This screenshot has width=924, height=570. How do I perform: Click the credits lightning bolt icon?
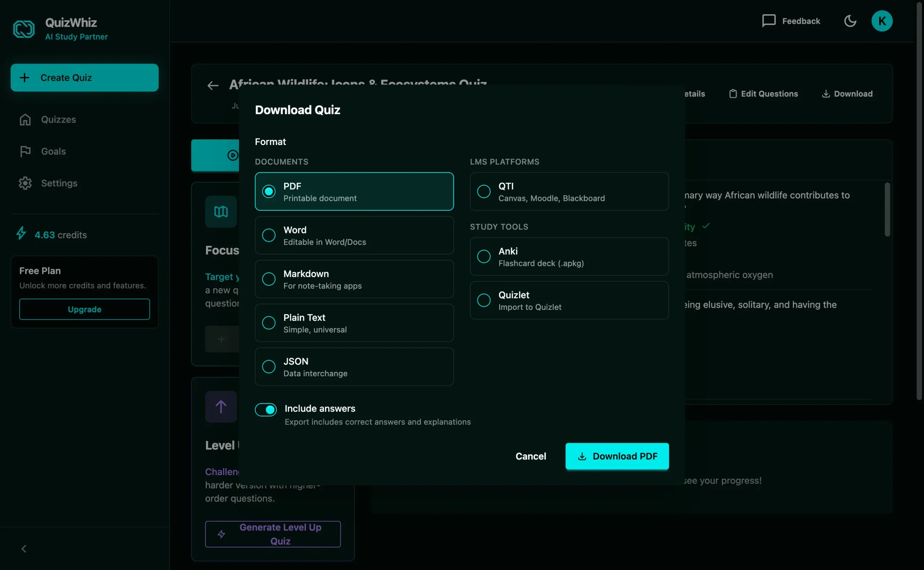click(x=22, y=233)
